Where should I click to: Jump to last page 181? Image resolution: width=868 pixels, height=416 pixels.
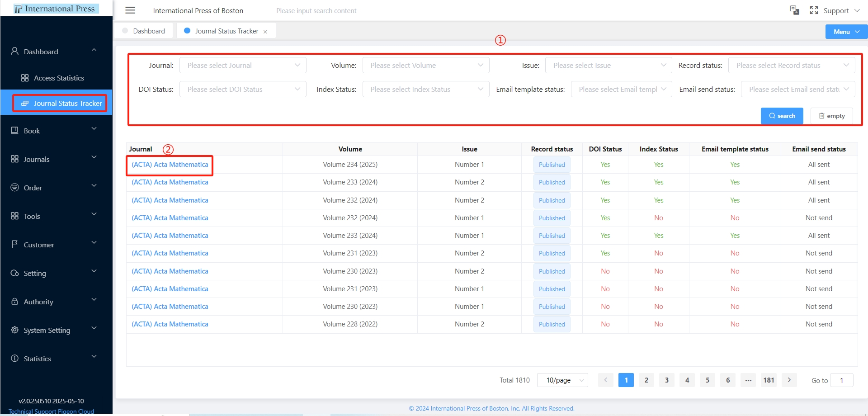[x=769, y=380]
